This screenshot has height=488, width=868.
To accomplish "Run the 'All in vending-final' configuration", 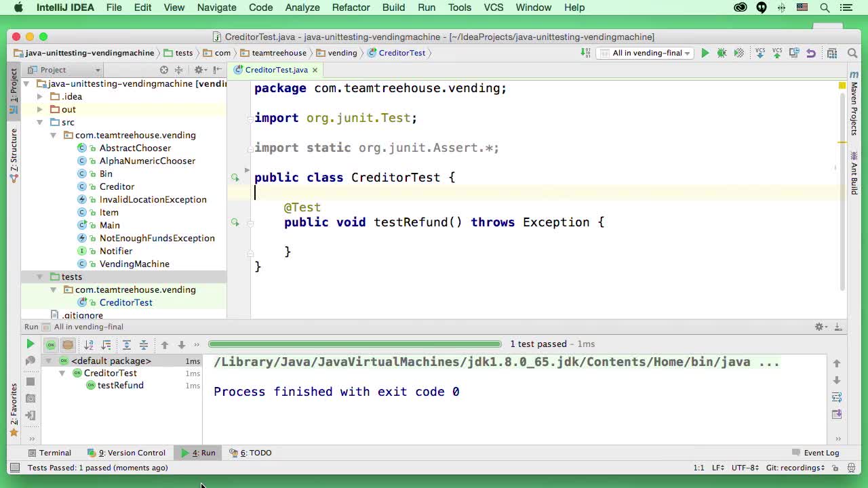I will point(705,53).
